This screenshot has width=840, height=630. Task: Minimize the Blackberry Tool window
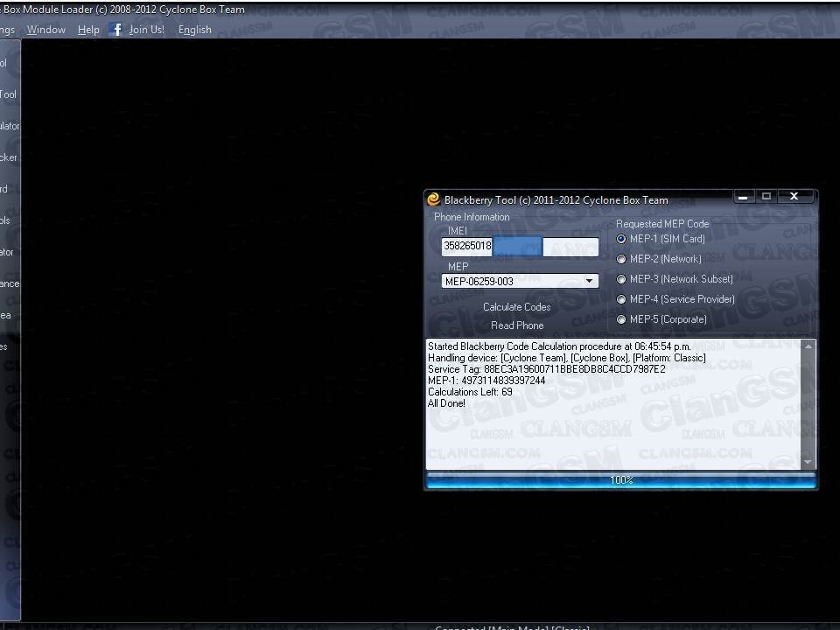[743, 197]
